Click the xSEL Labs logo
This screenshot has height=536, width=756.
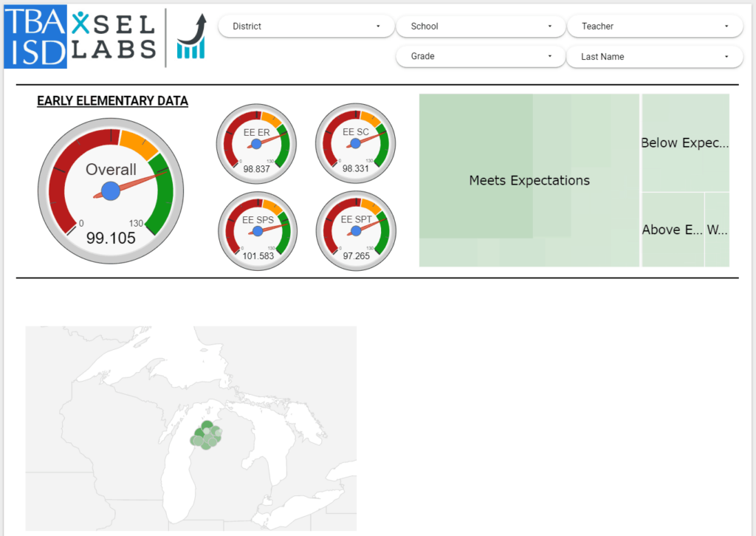coord(114,36)
